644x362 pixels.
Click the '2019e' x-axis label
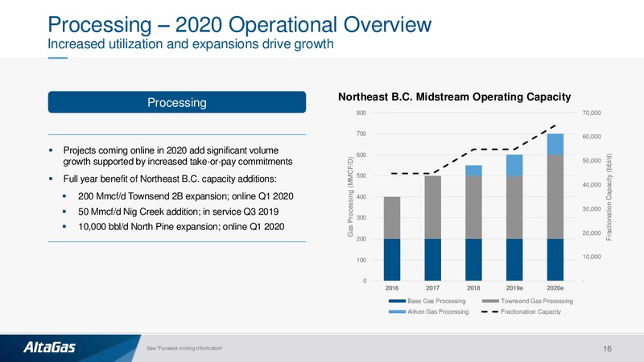pyautogui.click(x=514, y=288)
